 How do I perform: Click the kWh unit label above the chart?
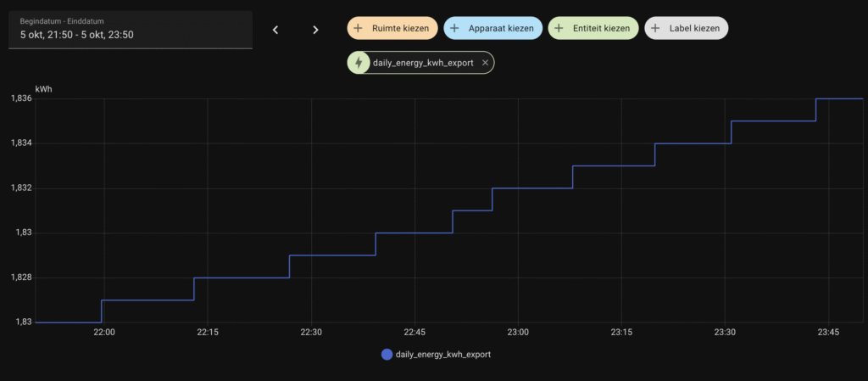[43, 89]
